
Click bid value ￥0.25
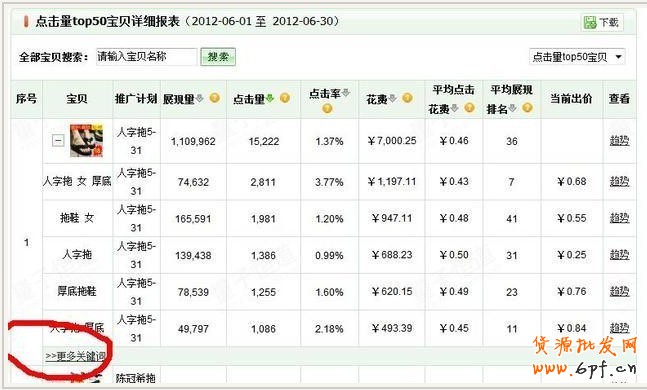pyautogui.click(x=571, y=255)
